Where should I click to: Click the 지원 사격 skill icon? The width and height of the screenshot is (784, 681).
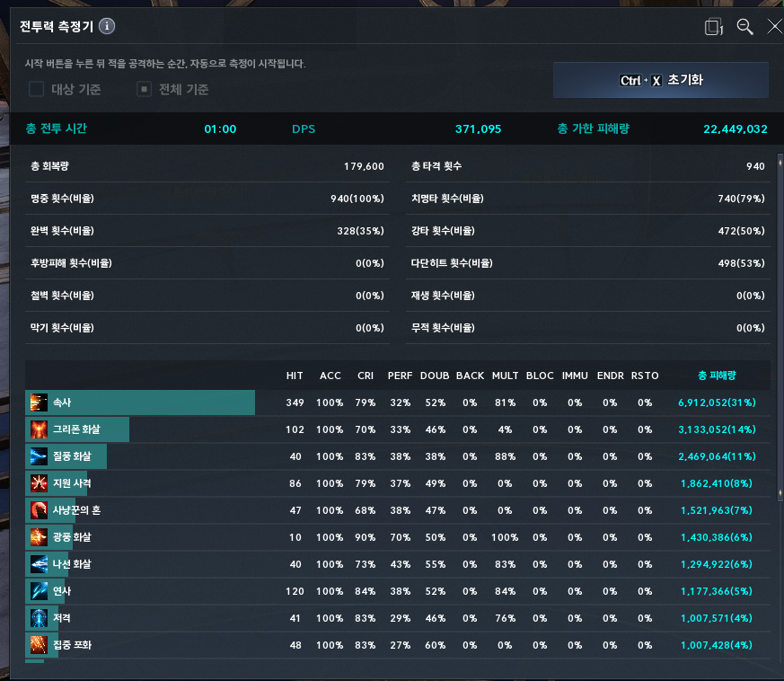[x=37, y=483]
